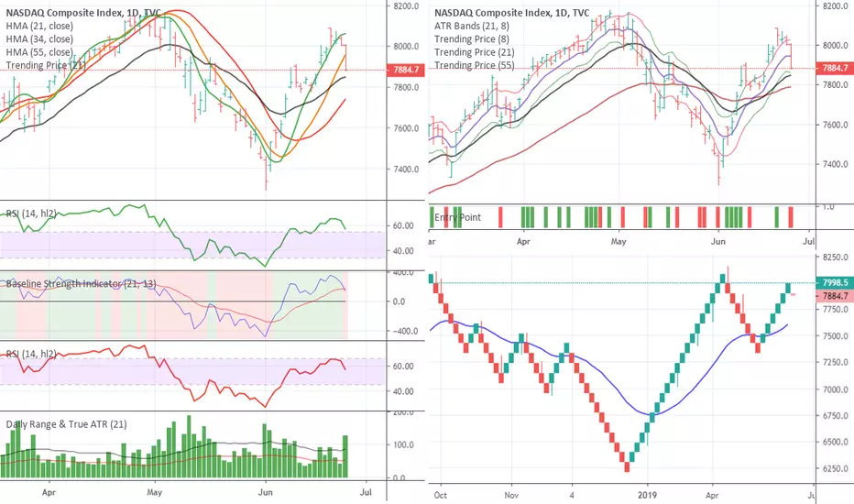Click the Nov date label under Renko chart
The width and height of the screenshot is (854, 504).
(511, 495)
